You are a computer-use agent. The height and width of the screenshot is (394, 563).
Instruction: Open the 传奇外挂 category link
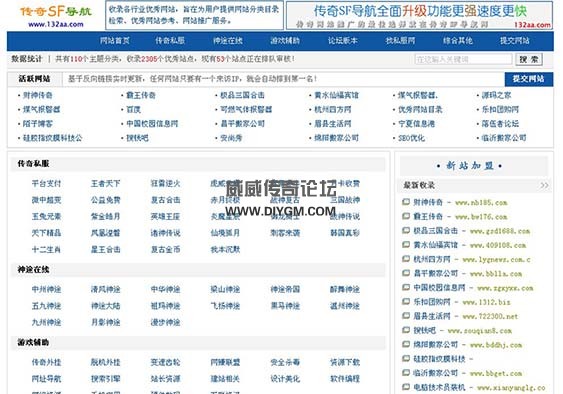tap(46, 362)
